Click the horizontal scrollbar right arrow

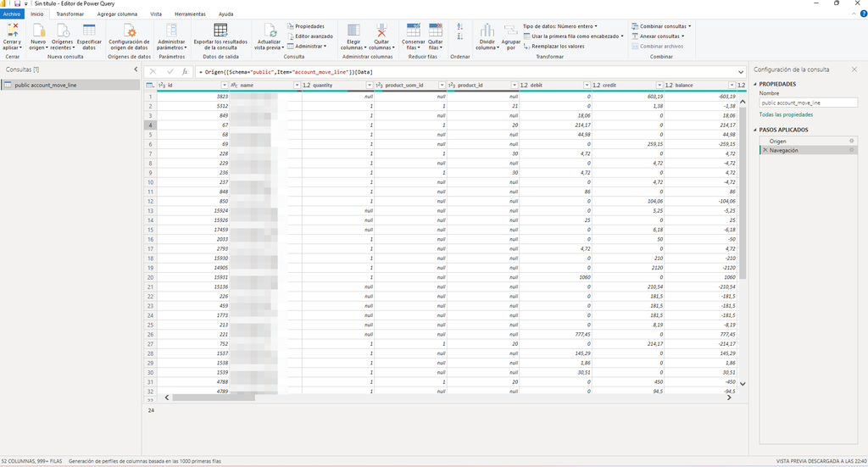(x=729, y=398)
